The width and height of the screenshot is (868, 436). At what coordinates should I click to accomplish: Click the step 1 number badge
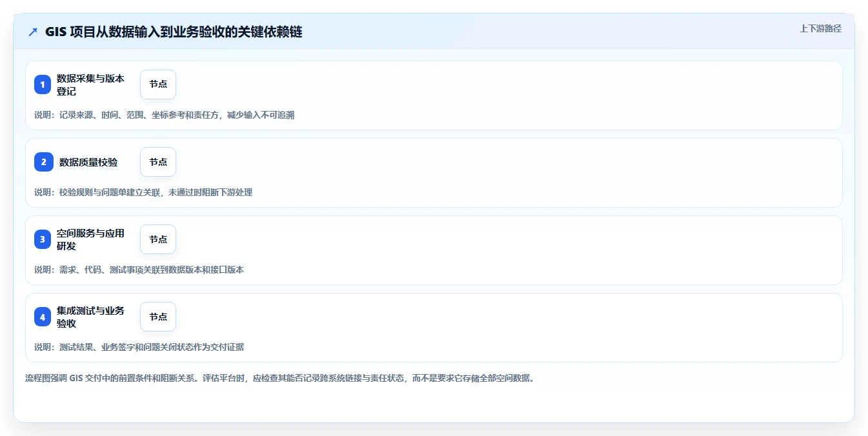(x=43, y=84)
